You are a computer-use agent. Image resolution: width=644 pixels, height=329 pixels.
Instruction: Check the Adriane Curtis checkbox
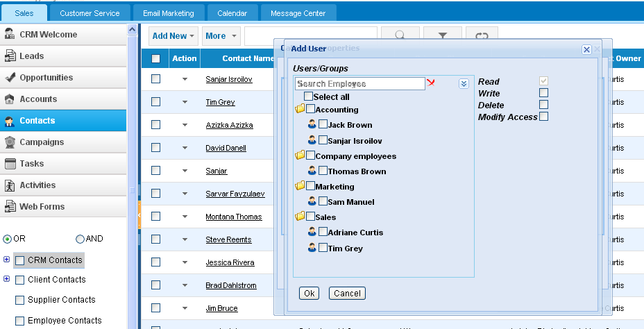tap(323, 232)
